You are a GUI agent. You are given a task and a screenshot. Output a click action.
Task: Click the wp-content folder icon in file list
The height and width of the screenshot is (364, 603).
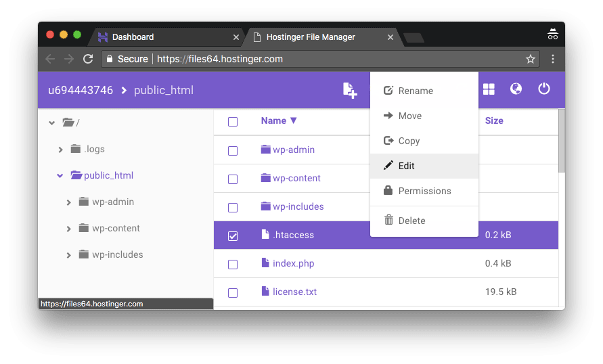266,177
